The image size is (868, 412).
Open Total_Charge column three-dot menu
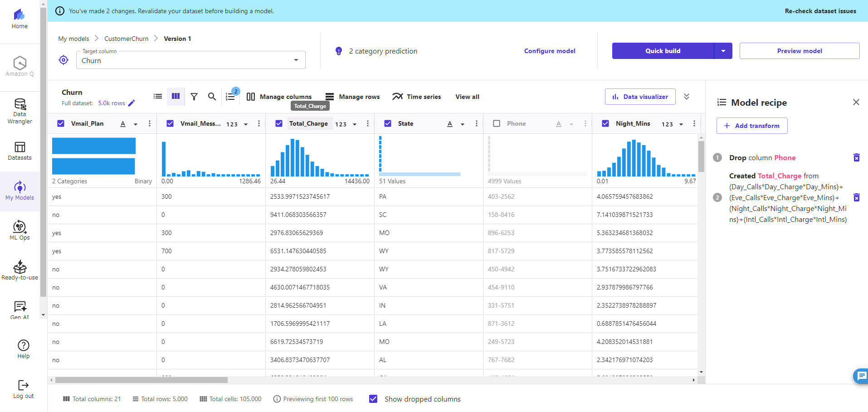367,123
